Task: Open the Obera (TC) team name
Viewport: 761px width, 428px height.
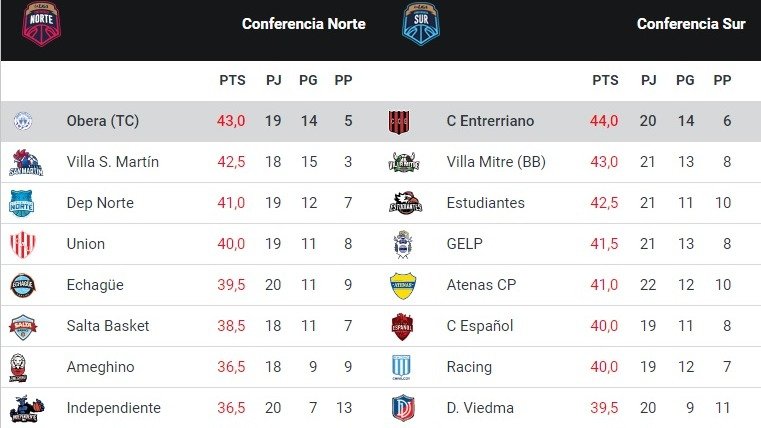Action: click(103, 121)
